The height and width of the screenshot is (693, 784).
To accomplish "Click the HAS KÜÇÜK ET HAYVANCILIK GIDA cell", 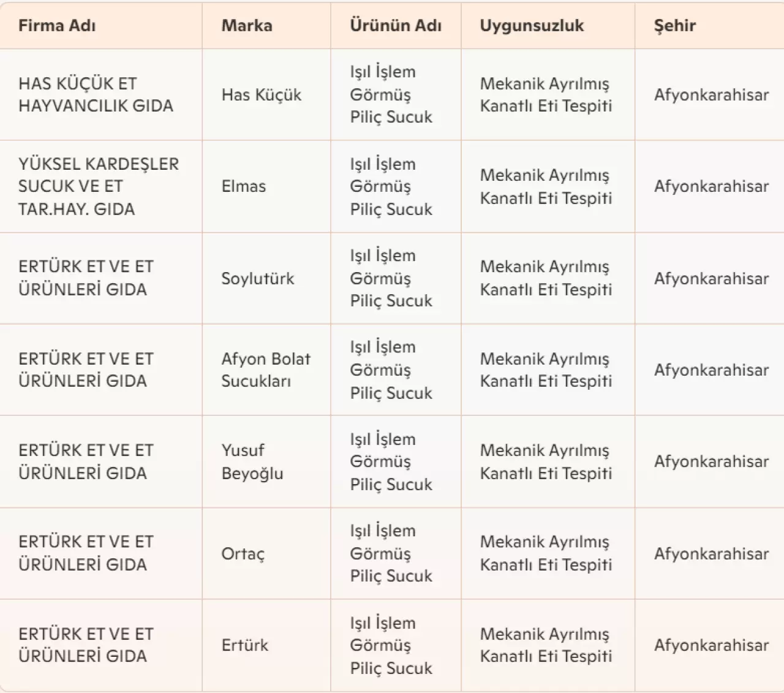I will pyautogui.click(x=96, y=94).
